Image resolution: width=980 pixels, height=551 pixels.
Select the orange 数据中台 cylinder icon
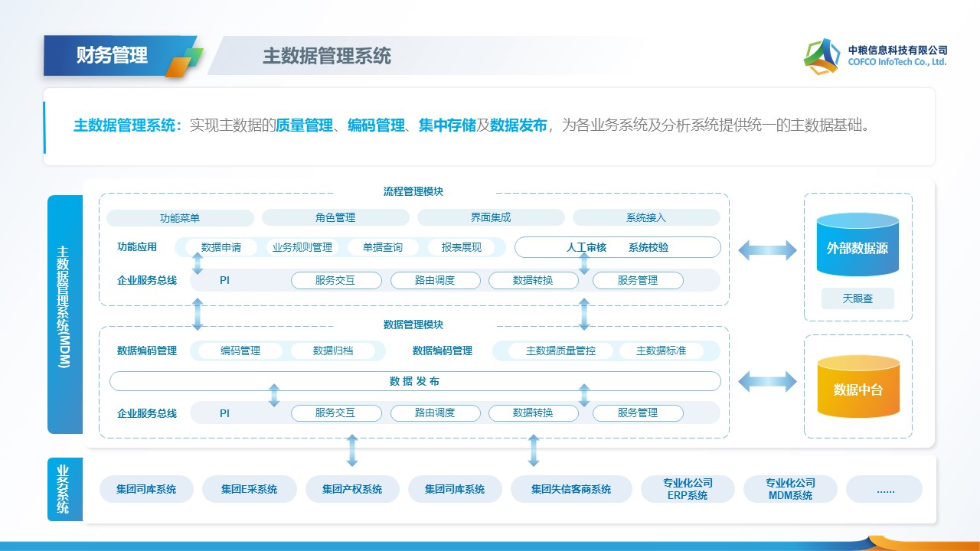[x=857, y=387]
